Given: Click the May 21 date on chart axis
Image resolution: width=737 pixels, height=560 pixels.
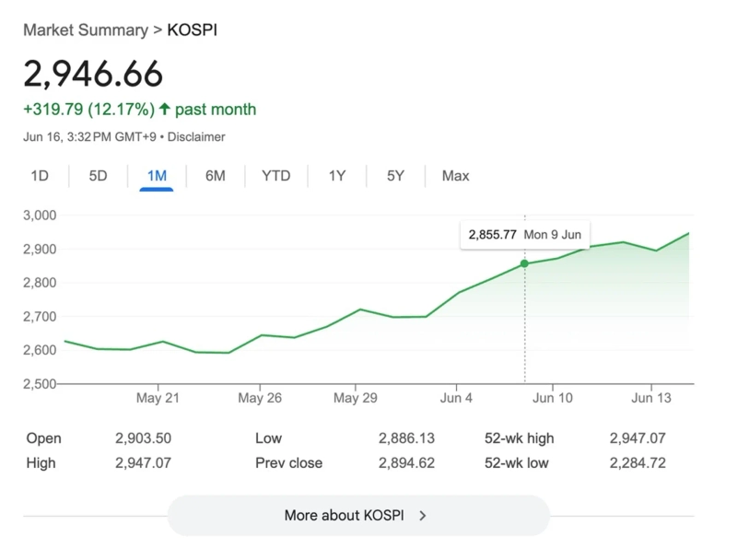Looking at the screenshot, I should 158,398.
